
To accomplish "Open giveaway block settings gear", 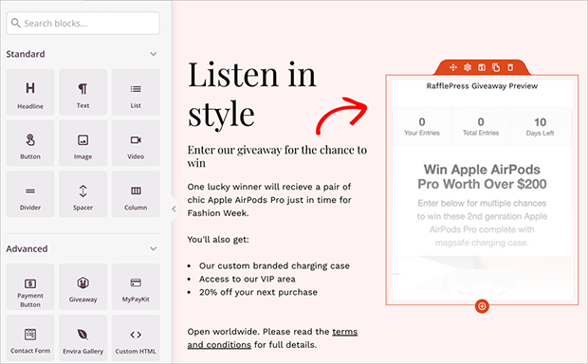I will (x=468, y=67).
